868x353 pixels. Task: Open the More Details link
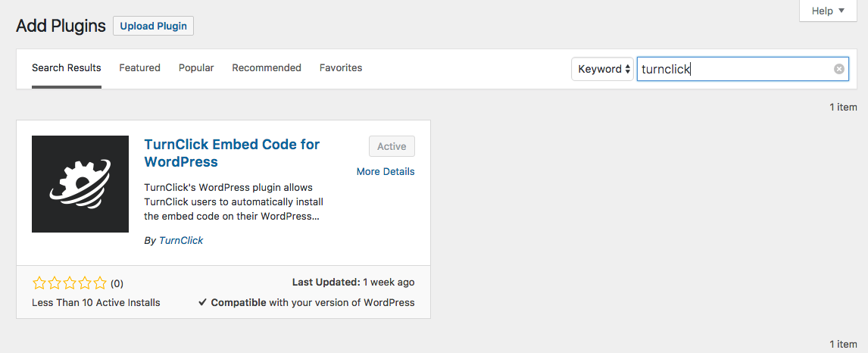coord(386,171)
